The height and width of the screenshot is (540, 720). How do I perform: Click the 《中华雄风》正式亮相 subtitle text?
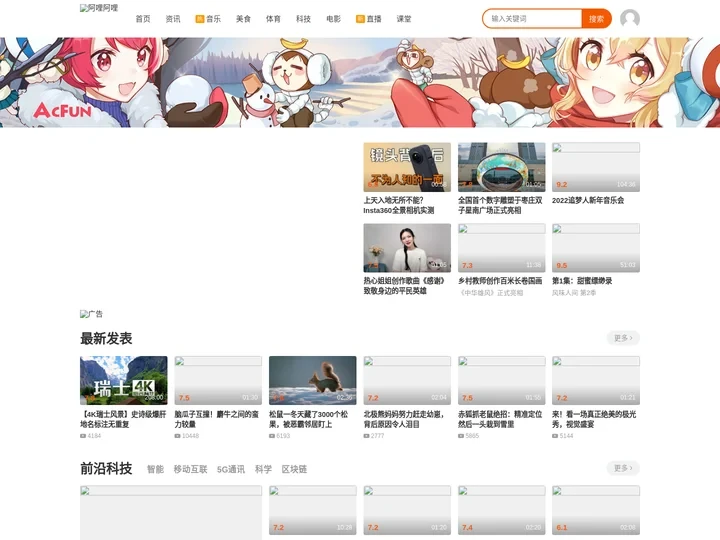[x=492, y=292]
